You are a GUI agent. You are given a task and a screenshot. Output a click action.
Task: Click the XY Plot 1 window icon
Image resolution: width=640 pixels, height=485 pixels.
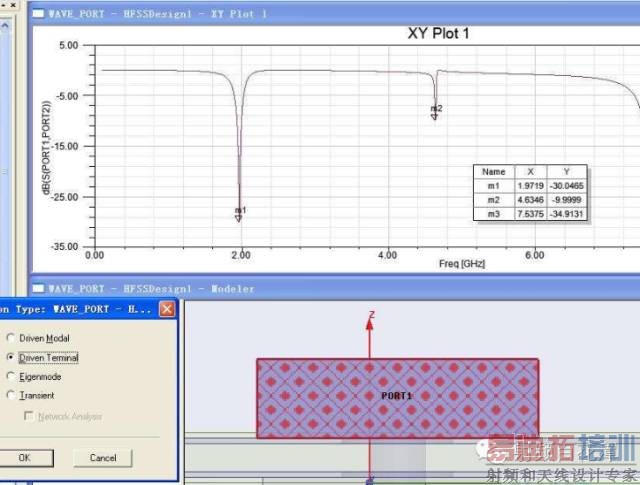(38, 14)
